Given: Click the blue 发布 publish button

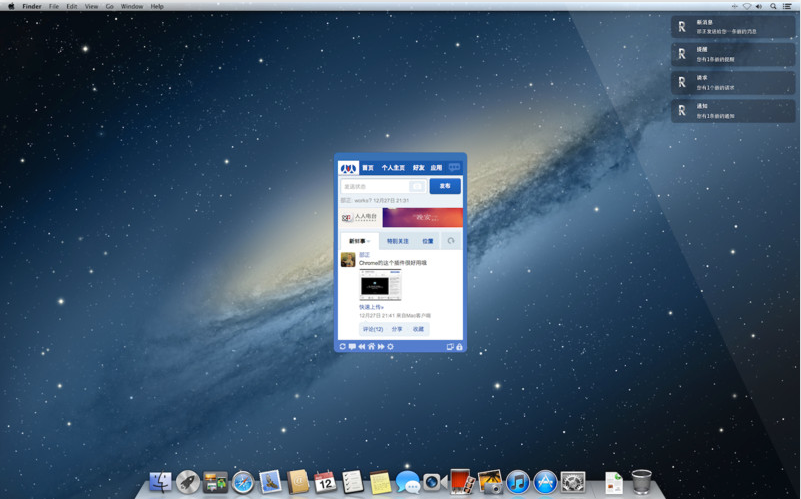Looking at the screenshot, I should click(x=445, y=186).
